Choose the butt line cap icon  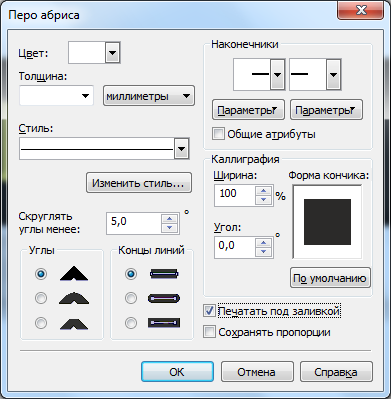pyautogui.click(x=164, y=274)
